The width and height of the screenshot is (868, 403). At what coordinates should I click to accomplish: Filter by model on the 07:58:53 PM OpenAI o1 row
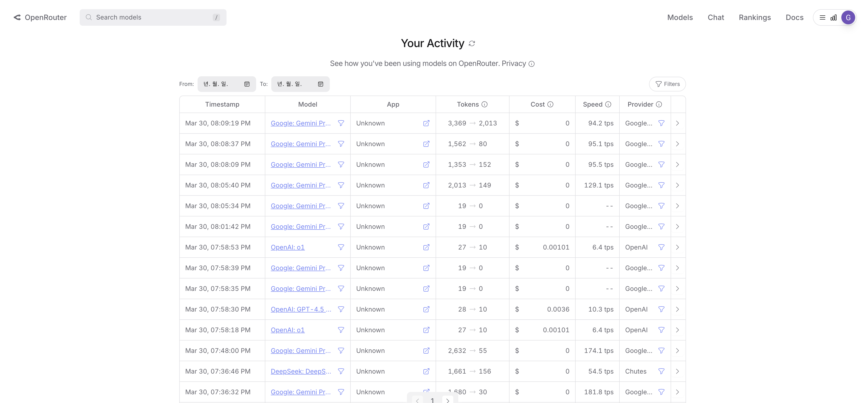point(341,247)
